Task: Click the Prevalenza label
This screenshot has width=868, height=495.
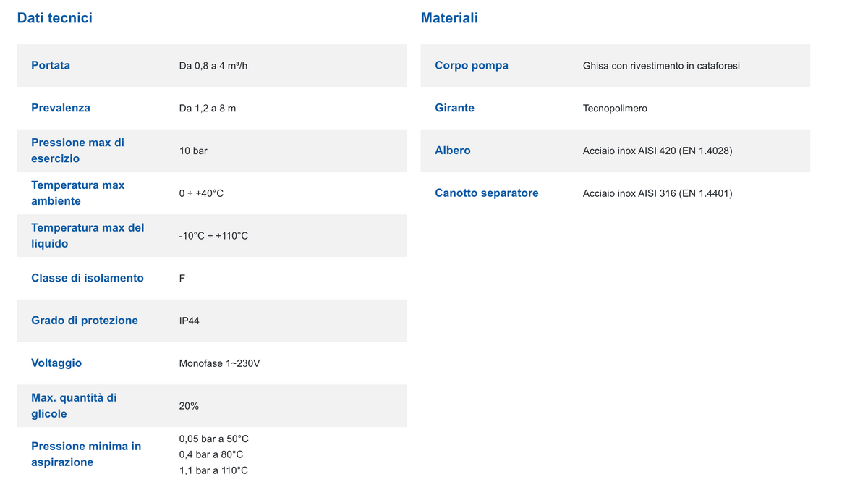Action: pos(61,108)
